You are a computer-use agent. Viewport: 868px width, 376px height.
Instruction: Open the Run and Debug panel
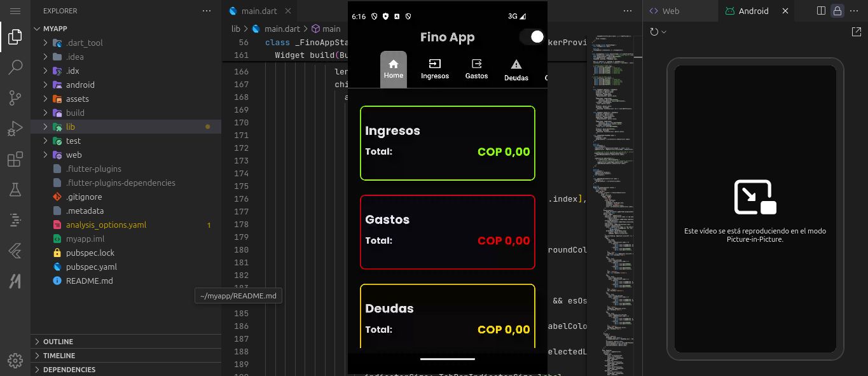(x=15, y=129)
